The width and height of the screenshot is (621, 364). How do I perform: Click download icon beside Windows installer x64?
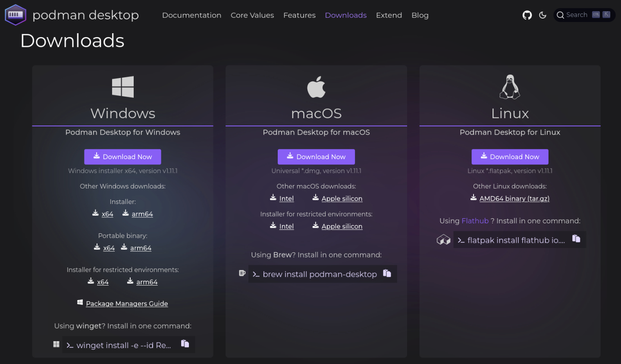click(x=96, y=213)
